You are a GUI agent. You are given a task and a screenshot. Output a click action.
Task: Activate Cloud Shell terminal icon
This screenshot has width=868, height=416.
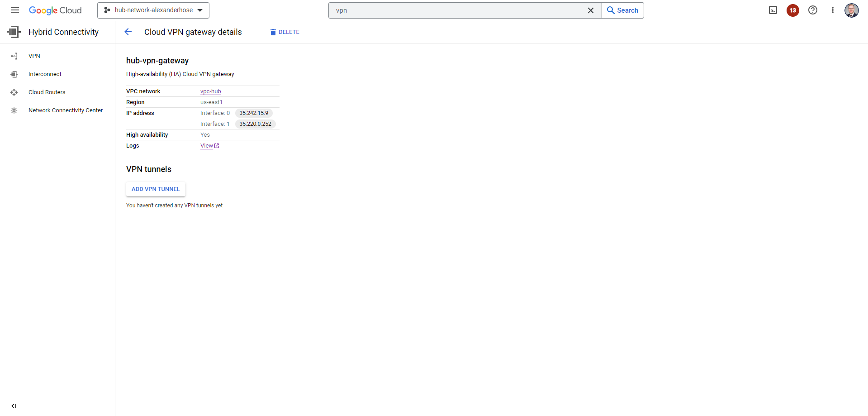coord(773,10)
